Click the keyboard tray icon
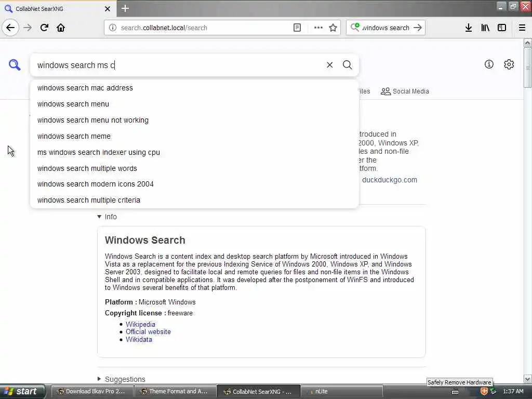Screen dimensions: 532x399 pyautogui.click(x=455, y=392)
